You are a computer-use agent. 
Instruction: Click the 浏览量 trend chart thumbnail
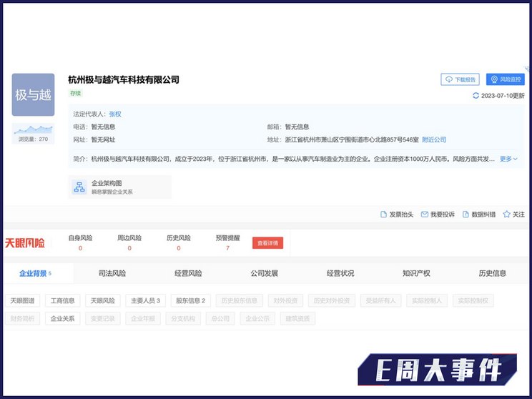click(33, 130)
